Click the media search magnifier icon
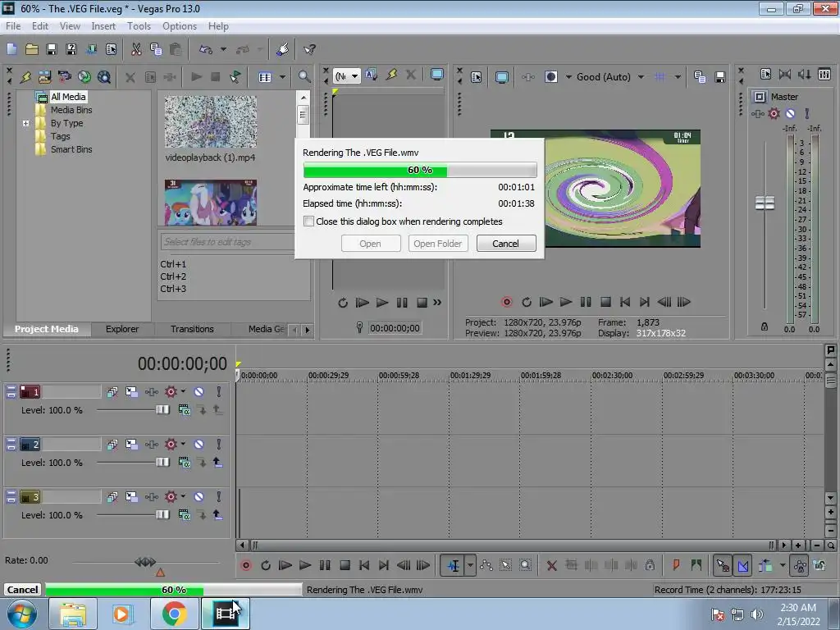Viewport: 840px width, 630px height. (304, 76)
